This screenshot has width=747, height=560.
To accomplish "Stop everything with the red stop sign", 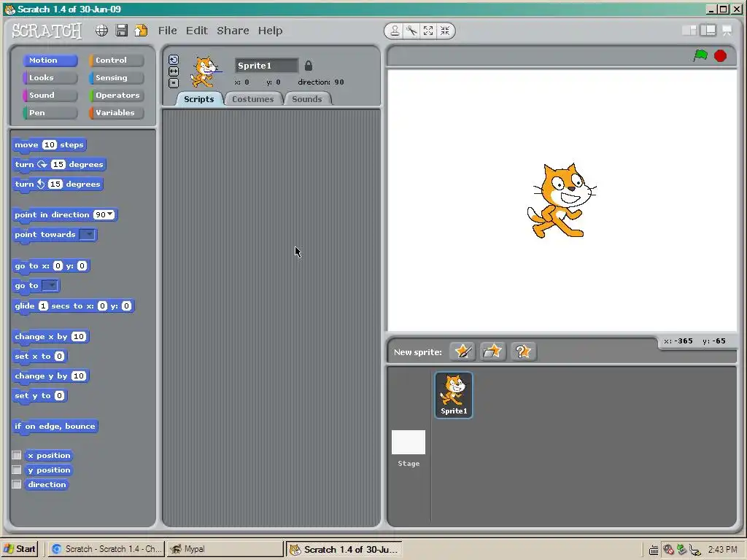I will (720, 55).
